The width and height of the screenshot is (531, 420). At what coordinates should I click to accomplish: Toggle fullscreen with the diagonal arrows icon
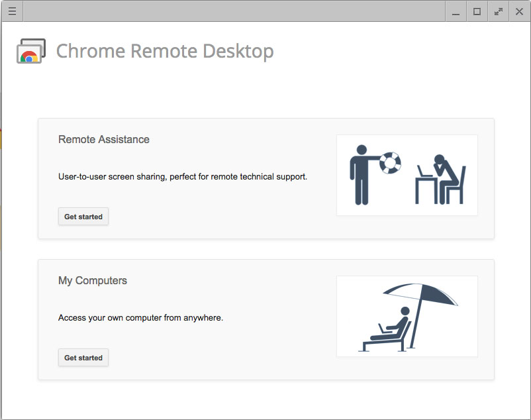point(498,11)
